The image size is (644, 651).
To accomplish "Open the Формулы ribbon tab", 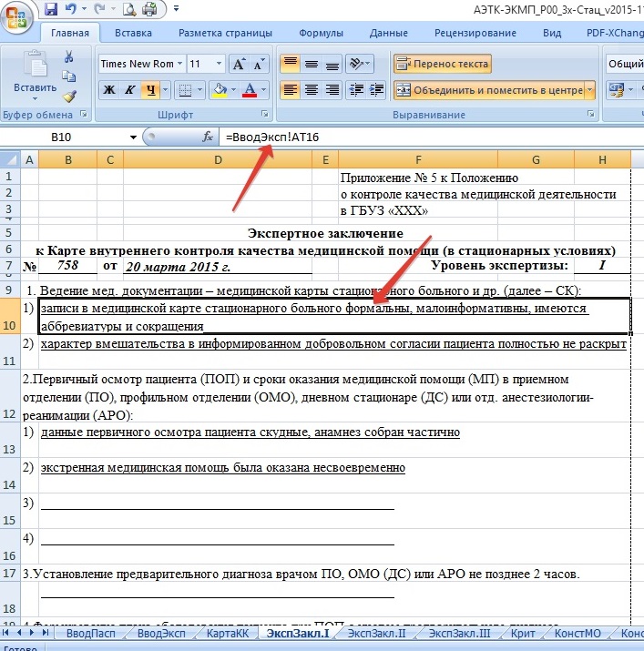I will coord(321,33).
